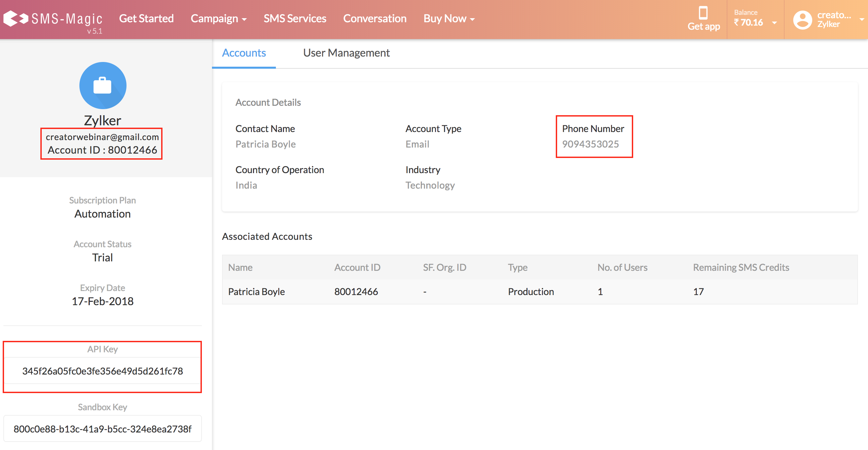Image resolution: width=868 pixels, height=450 pixels.
Task: Go to SMS Services page
Action: [x=294, y=19]
